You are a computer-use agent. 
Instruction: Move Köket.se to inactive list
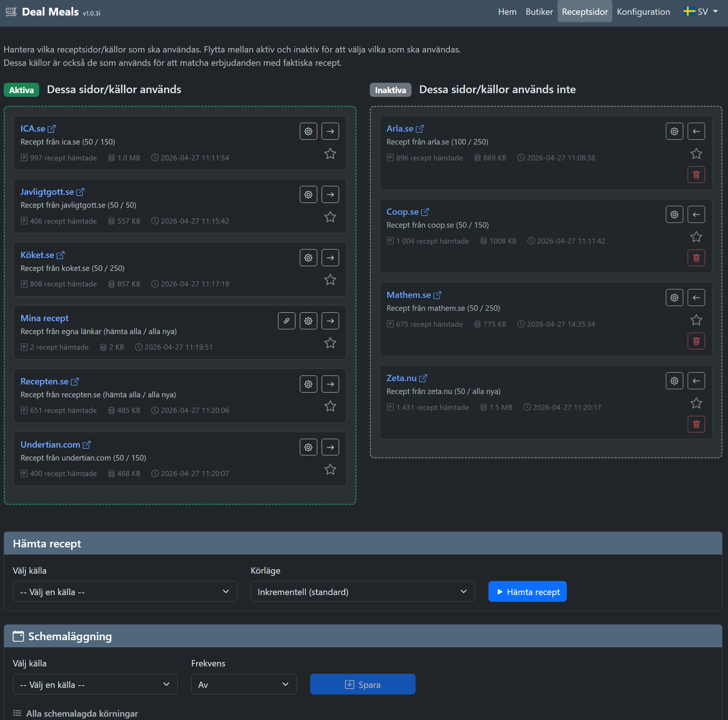point(330,258)
